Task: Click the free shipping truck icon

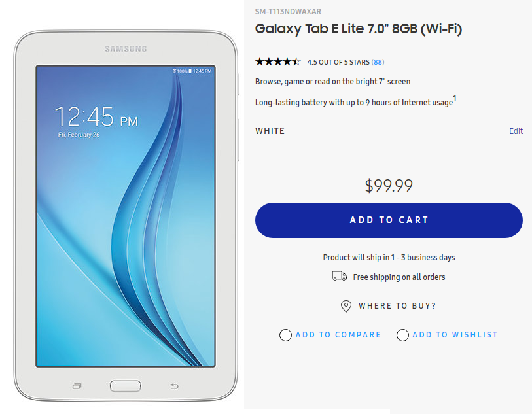Action: pyautogui.click(x=339, y=277)
